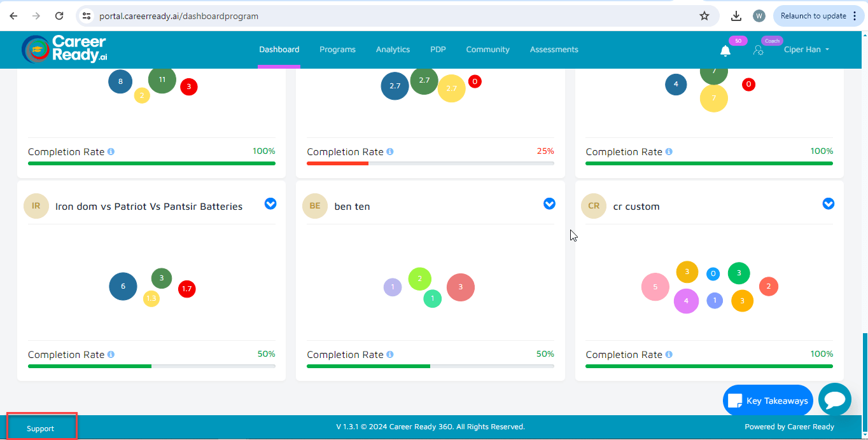This screenshot has height=440, width=868.
Task: Go to the Analytics tab
Action: coord(393,50)
